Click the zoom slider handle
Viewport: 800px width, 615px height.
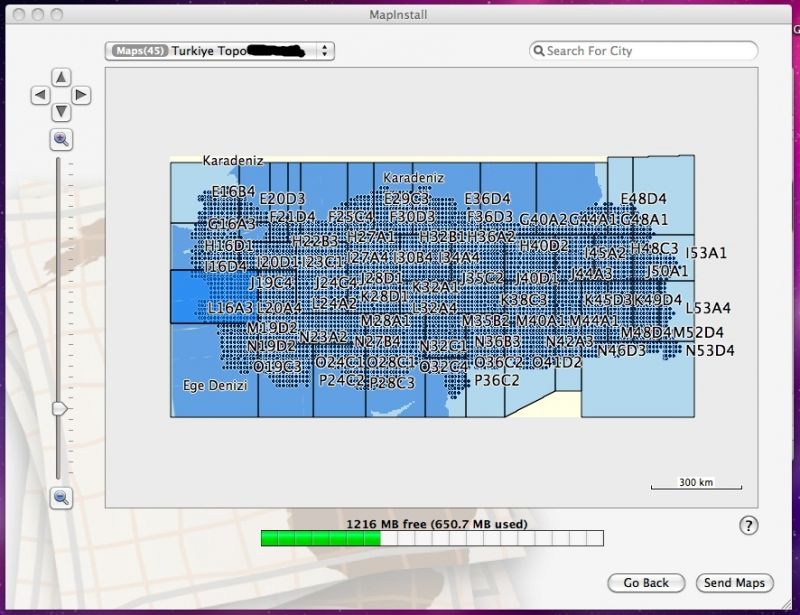pyautogui.click(x=60, y=408)
